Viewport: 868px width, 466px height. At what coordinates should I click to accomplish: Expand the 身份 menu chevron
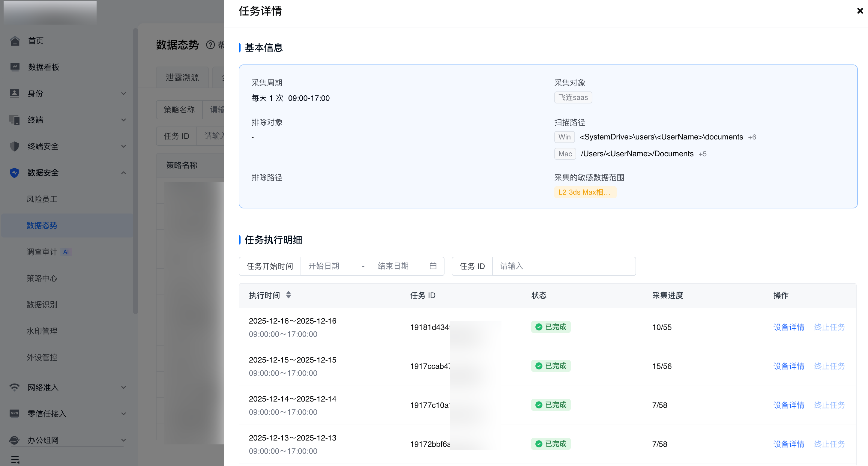pos(124,93)
